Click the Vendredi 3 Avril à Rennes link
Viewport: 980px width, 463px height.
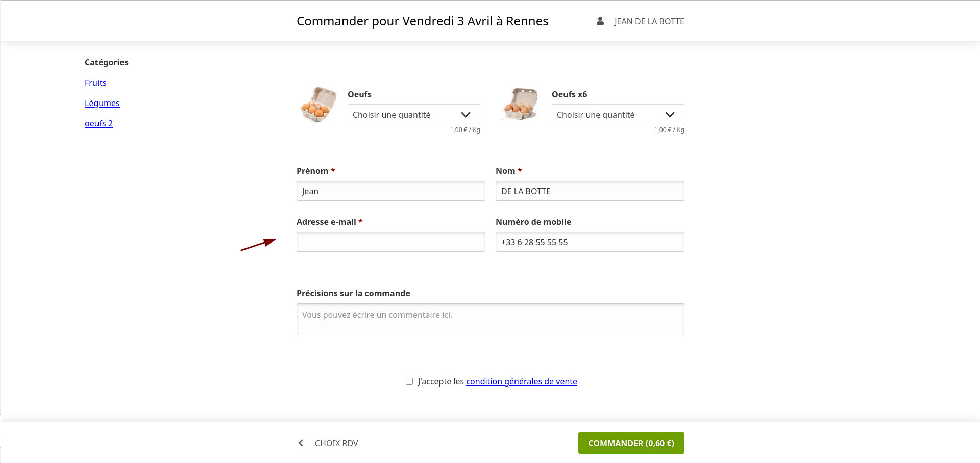point(475,21)
